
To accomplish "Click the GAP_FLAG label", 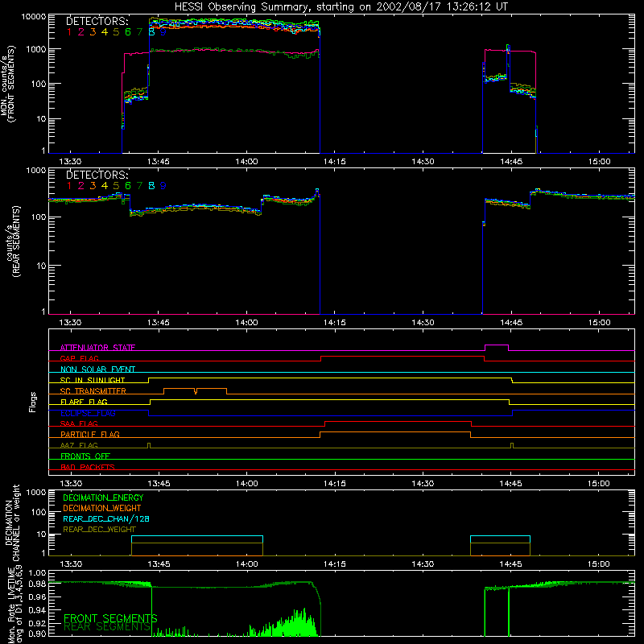I will point(79,358).
